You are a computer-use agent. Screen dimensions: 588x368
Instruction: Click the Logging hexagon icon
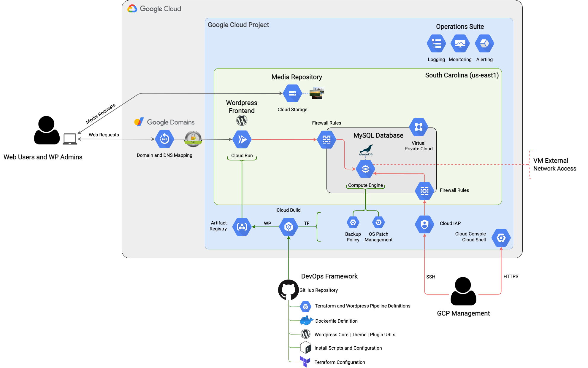coord(436,44)
